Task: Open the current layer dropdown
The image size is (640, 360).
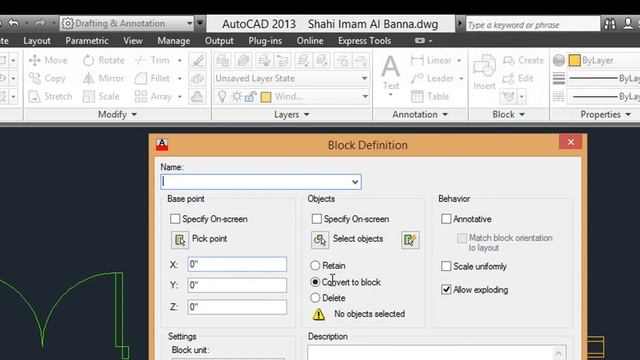Action: [364, 97]
